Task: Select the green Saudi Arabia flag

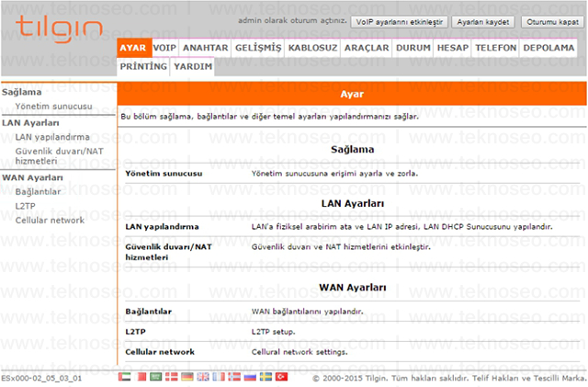Action: tap(156, 377)
